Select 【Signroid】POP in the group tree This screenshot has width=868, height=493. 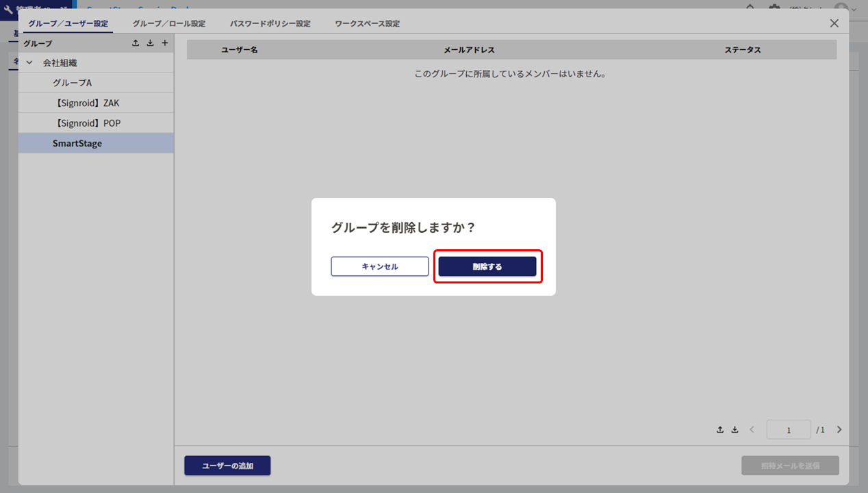[87, 123]
